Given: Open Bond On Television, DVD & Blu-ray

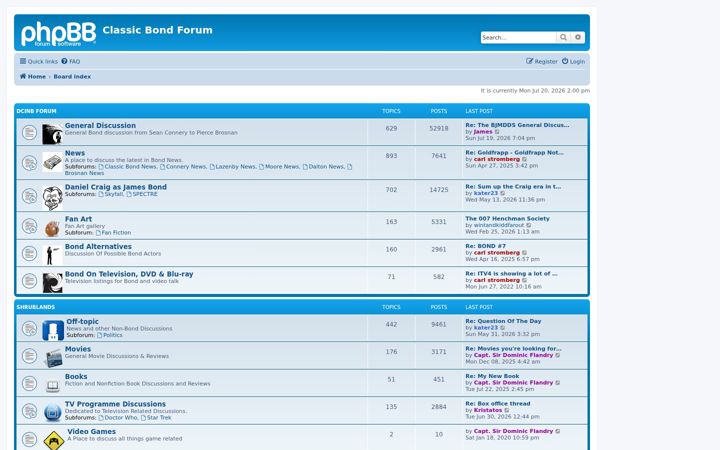Looking at the screenshot, I should (129, 274).
